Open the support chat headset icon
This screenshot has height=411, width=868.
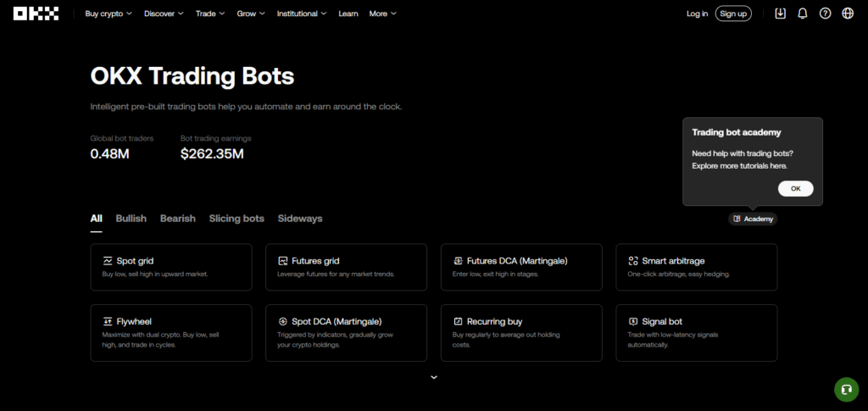point(846,390)
